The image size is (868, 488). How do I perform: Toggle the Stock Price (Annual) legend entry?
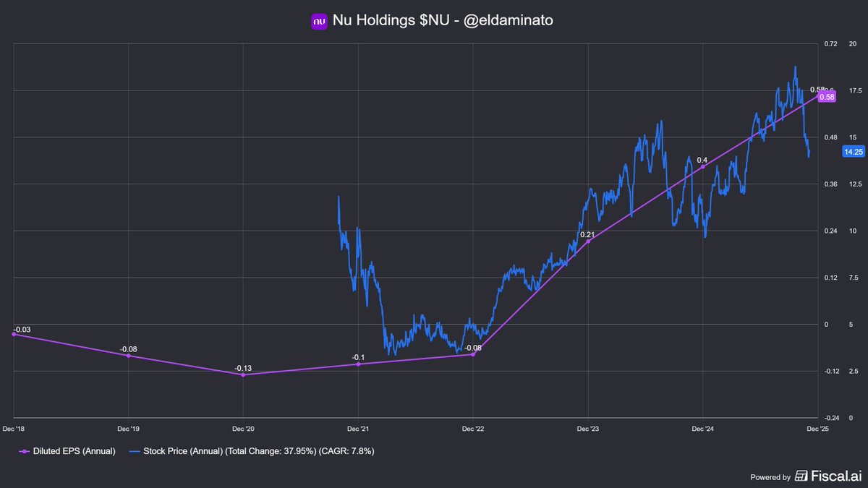click(252, 450)
